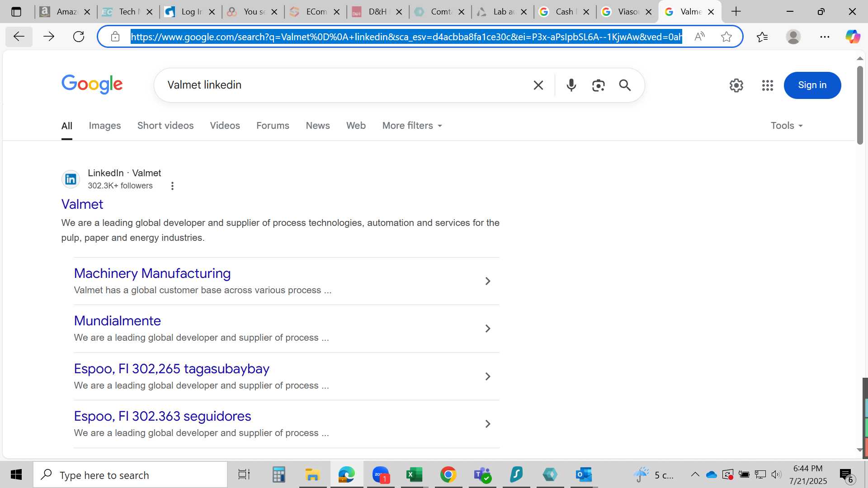Open Google quick settings gear
Viewport: 868px width, 488px height.
pos(736,85)
